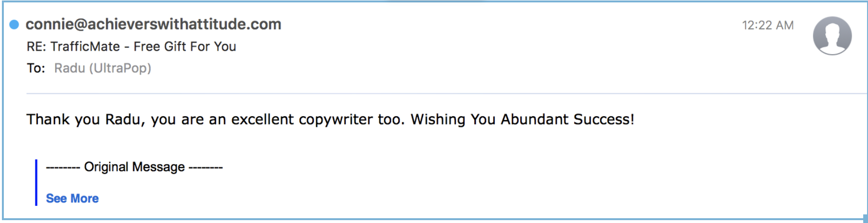Click the recipient Radu (UltraPop)

tap(103, 68)
